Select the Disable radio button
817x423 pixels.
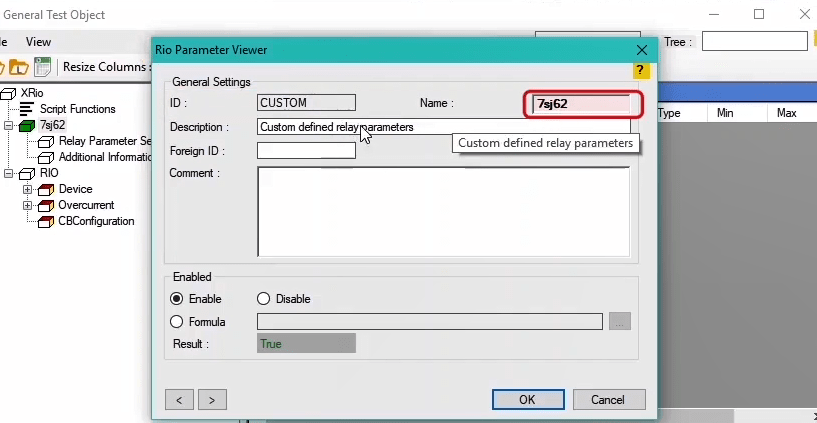tap(264, 299)
